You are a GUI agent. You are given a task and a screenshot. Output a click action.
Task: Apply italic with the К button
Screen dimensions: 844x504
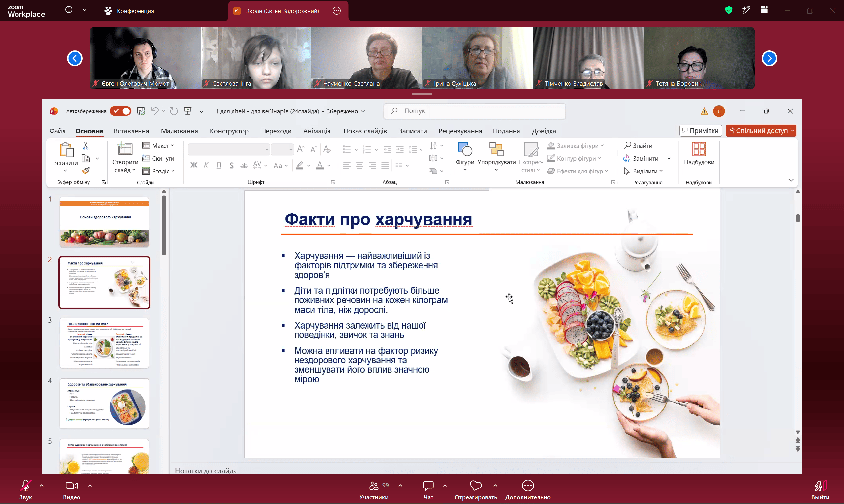click(x=206, y=165)
